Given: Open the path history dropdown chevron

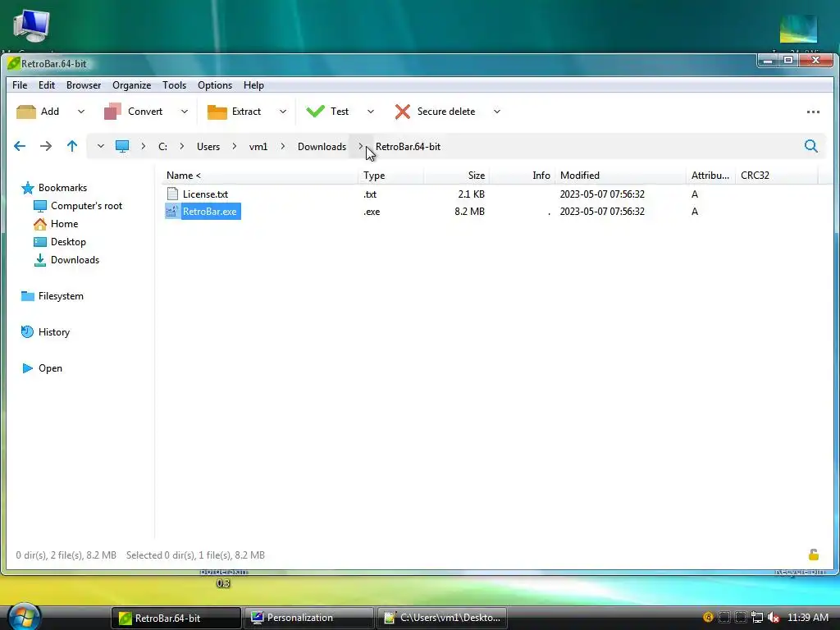Looking at the screenshot, I should click(x=100, y=146).
